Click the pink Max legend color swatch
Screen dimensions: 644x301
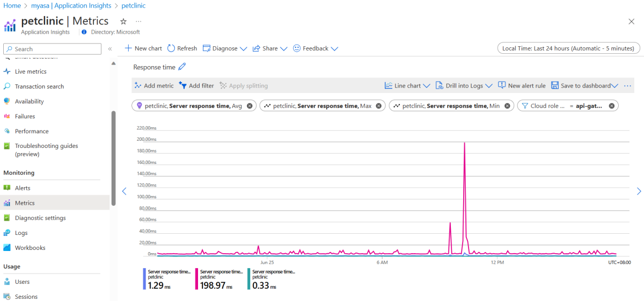[x=196, y=279]
